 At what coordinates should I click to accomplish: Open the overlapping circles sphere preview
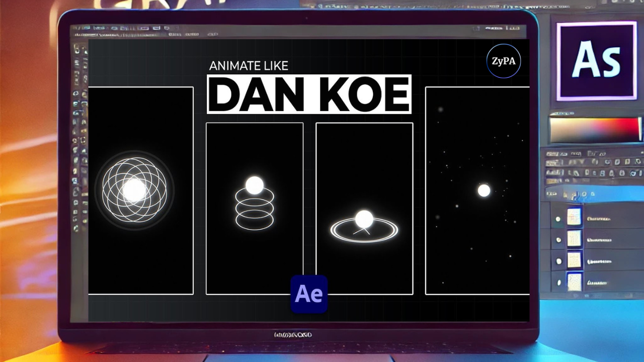141,191
